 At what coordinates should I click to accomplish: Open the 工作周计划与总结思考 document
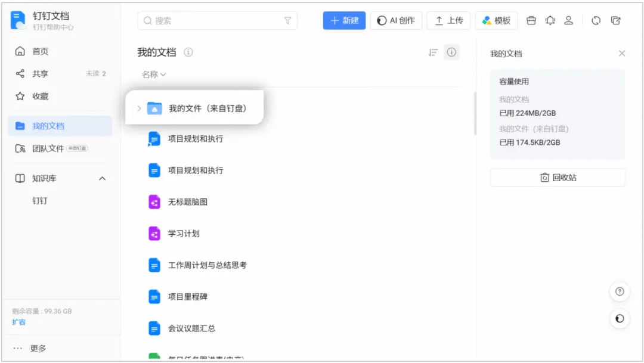point(208,265)
